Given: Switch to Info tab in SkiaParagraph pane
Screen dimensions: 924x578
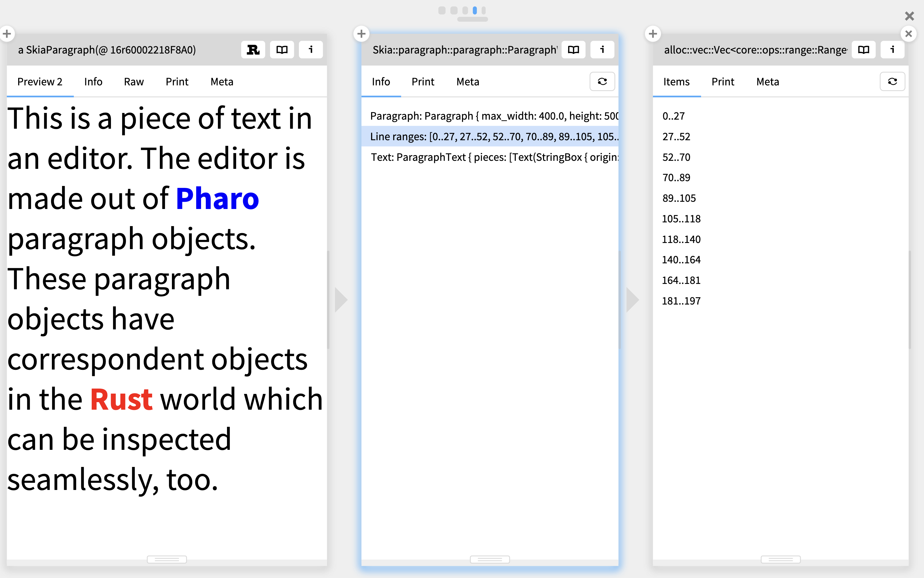Looking at the screenshot, I should 93,82.
